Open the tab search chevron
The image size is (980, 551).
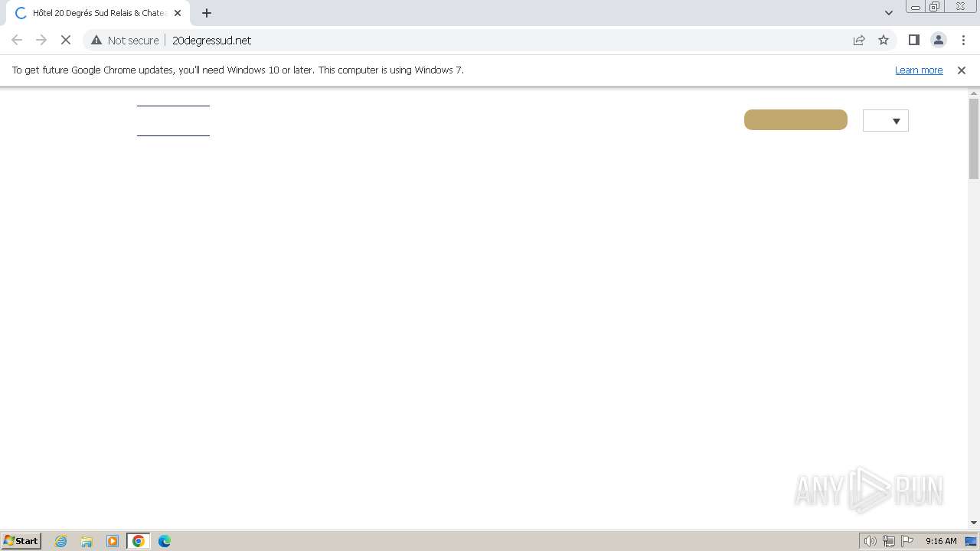click(x=888, y=13)
